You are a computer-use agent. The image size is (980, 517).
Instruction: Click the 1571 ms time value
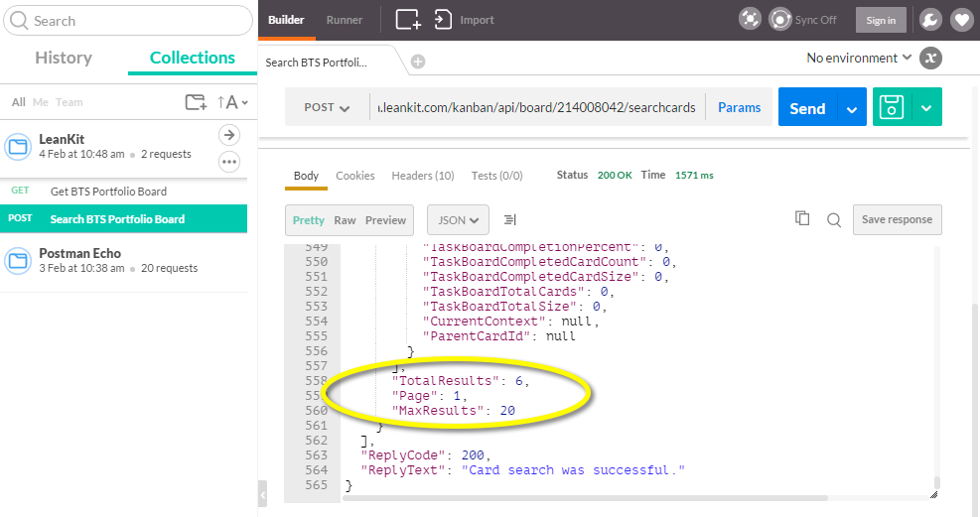(694, 176)
